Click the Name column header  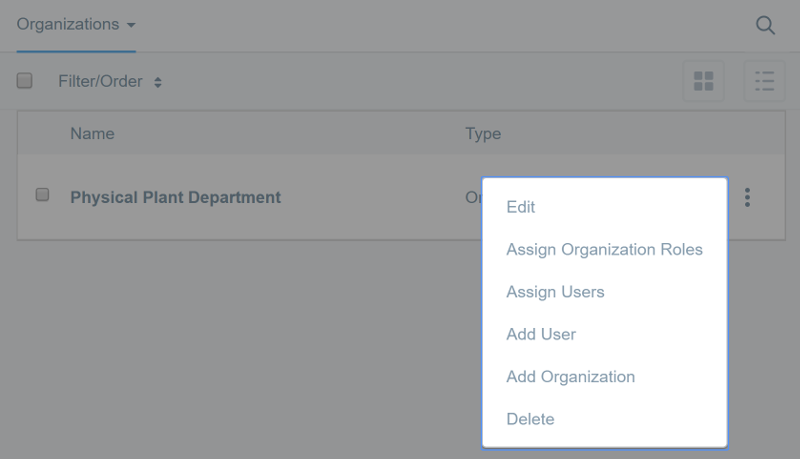coord(92,134)
